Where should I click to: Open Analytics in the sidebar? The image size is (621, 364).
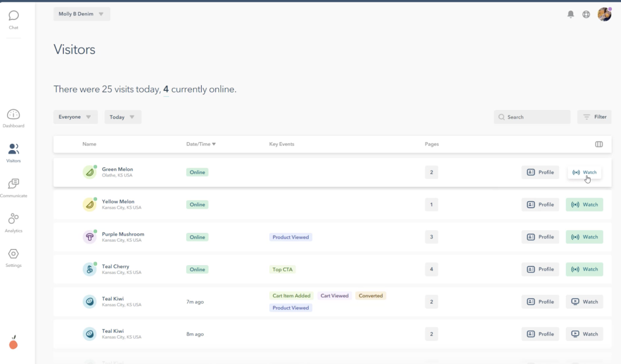pyautogui.click(x=14, y=223)
